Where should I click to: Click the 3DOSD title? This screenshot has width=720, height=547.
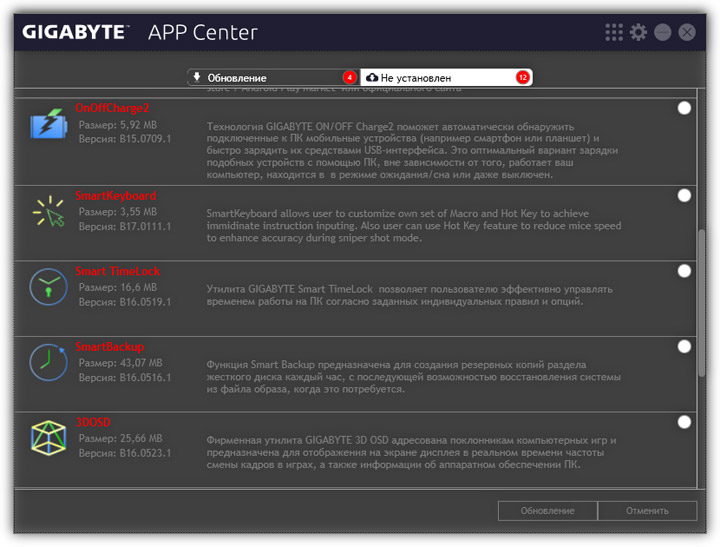[x=93, y=422]
